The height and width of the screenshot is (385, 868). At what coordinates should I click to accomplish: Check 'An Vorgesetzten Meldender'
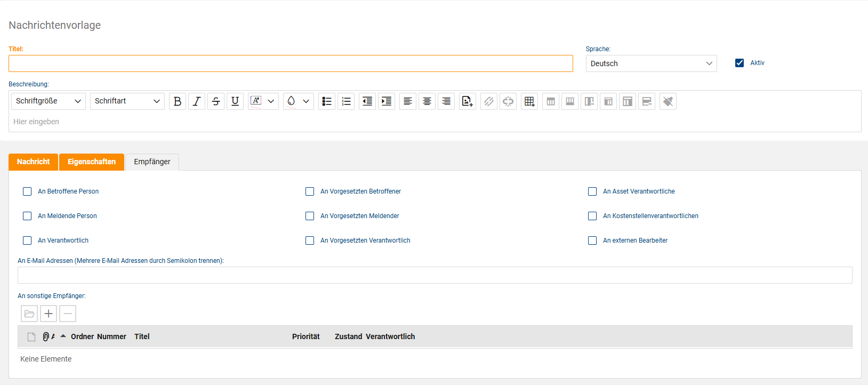pyautogui.click(x=310, y=216)
